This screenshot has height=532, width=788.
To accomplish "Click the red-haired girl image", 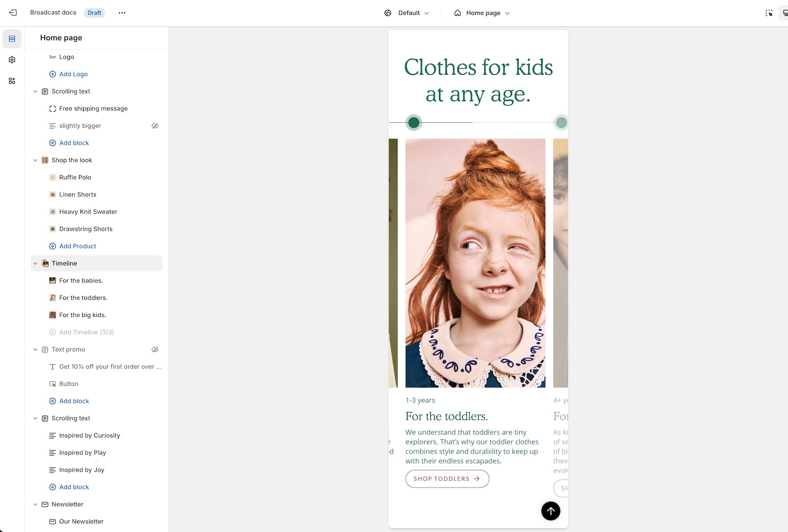I will [x=475, y=263].
